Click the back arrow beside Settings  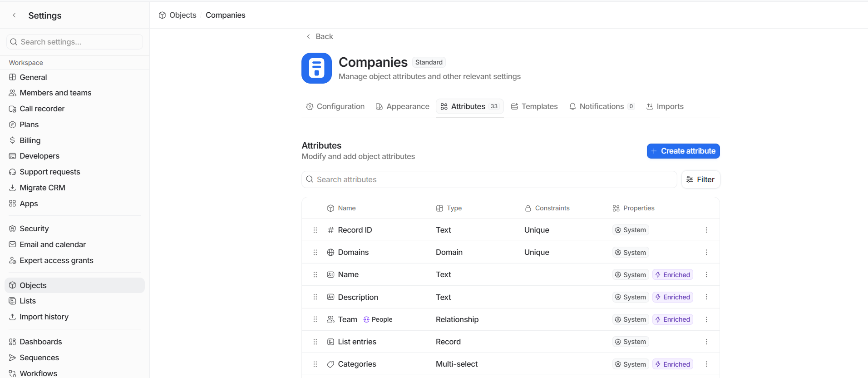click(x=15, y=15)
